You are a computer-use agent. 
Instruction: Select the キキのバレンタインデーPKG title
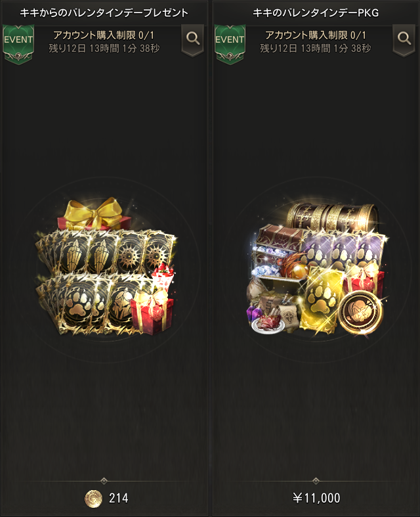click(316, 13)
